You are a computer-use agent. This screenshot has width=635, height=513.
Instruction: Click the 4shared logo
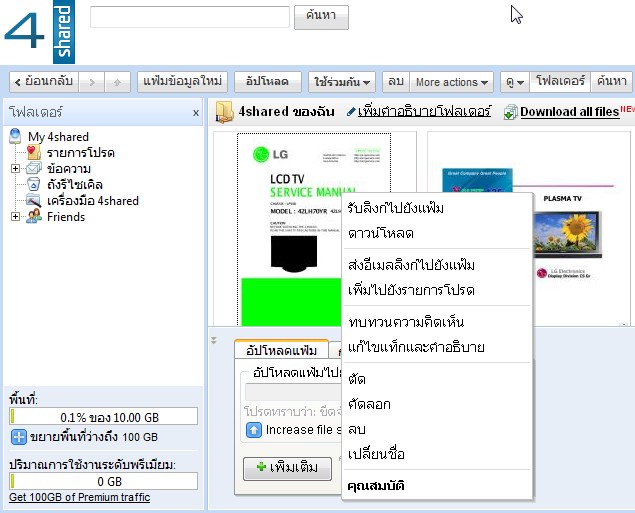39,32
